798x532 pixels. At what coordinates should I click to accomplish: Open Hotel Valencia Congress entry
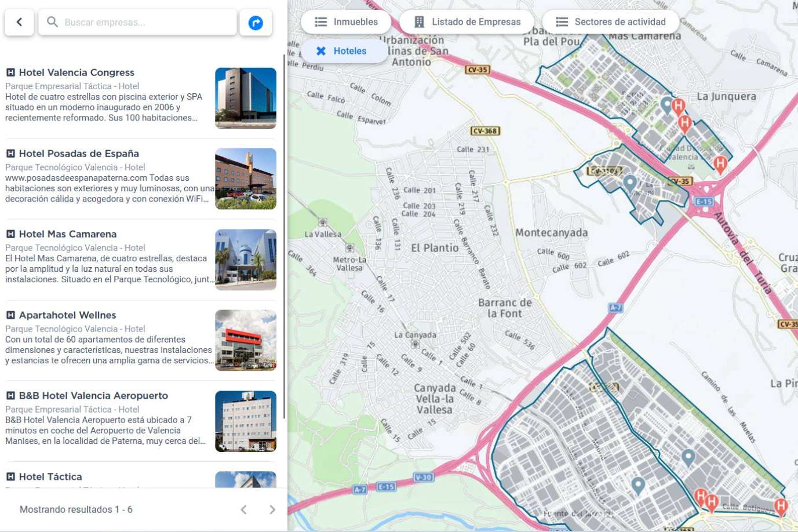click(x=141, y=97)
